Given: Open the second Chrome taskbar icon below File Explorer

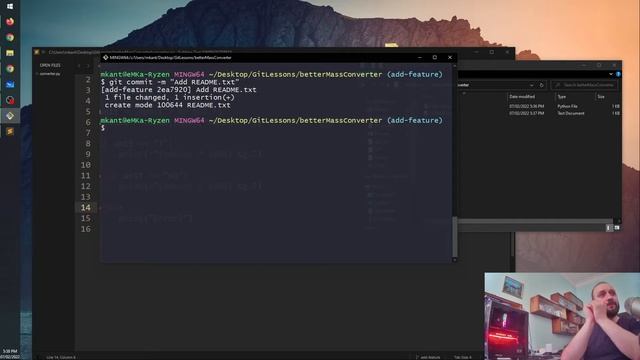Looking at the screenshot, I should [10, 69].
